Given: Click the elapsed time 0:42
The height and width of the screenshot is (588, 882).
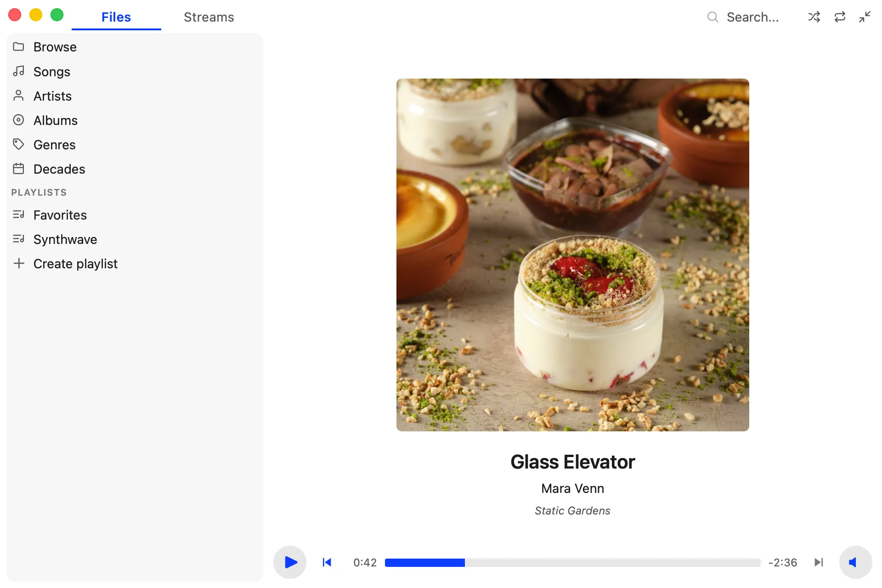Looking at the screenshot, I should point(365,562).
